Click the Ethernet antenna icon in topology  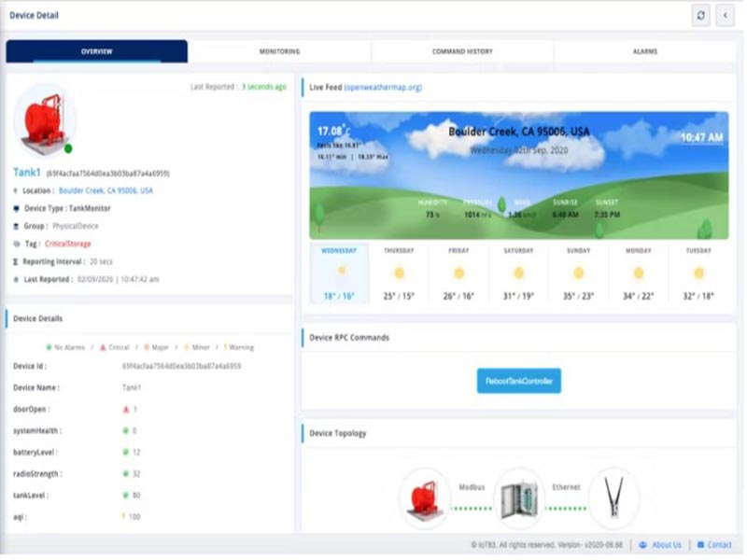[613, 498]
